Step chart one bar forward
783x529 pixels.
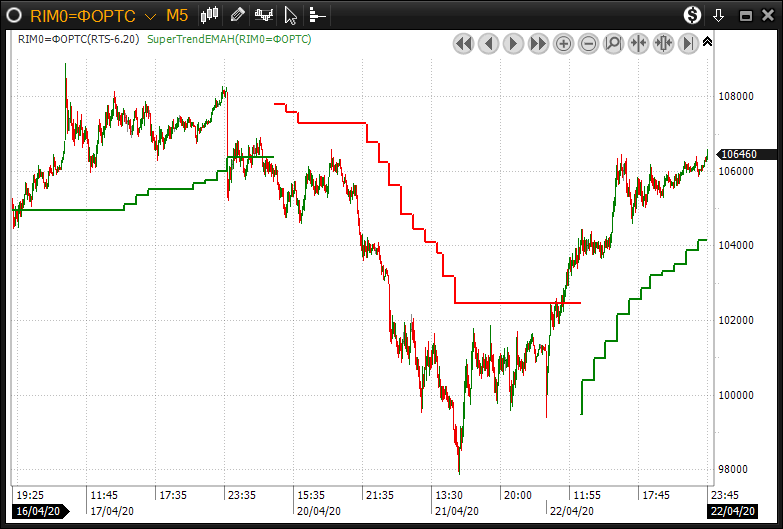click(513, 43)
